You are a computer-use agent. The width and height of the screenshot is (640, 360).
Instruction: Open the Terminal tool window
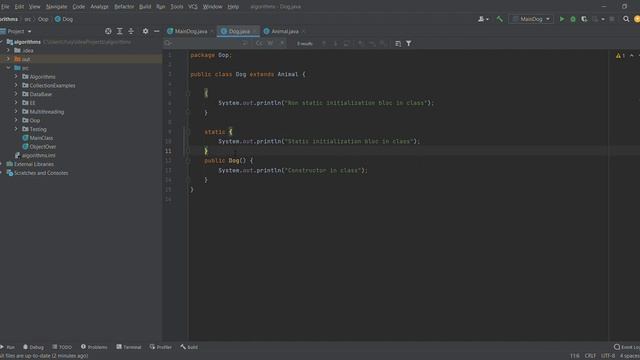(x=129, y=347)
